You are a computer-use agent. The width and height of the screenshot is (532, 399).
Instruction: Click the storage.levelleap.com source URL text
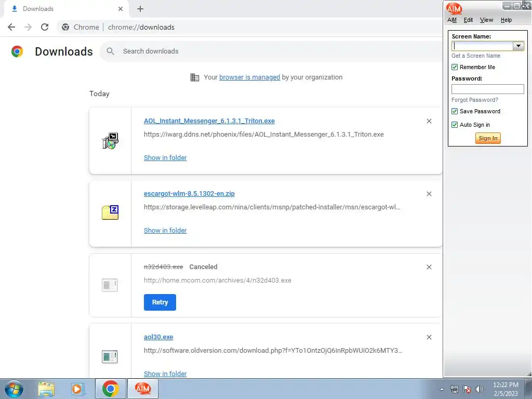pos(272,207)
